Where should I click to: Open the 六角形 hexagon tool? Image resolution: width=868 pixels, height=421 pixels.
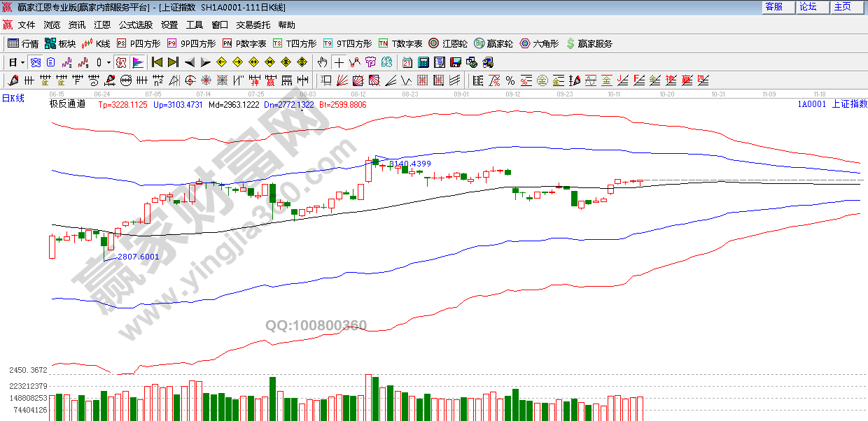(x=539, y=43)
